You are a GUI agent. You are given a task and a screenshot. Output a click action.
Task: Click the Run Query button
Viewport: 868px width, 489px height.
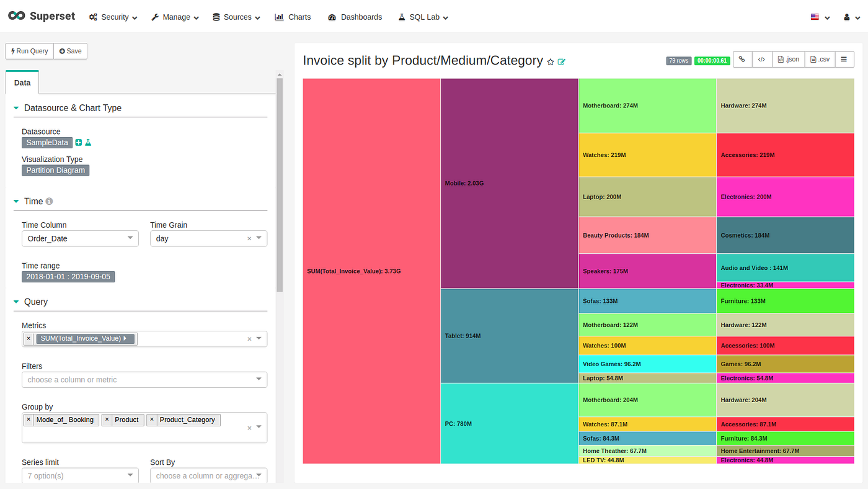pyautogui.click(x=30, y=51)
